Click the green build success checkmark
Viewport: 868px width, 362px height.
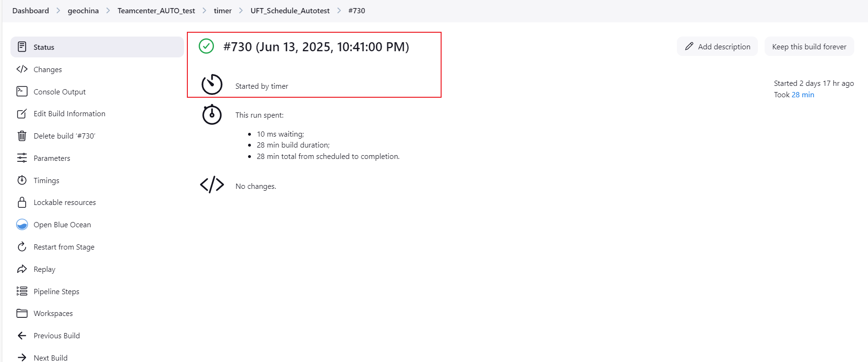(x=206, y=46)
